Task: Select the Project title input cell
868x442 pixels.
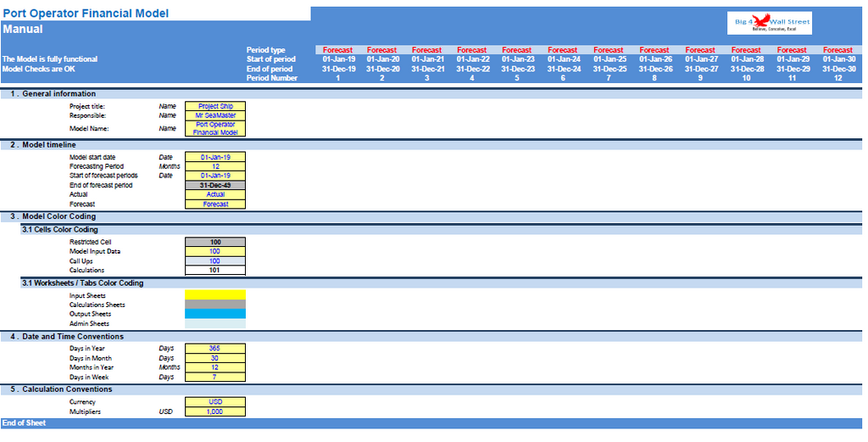Action: pos(214,106)
